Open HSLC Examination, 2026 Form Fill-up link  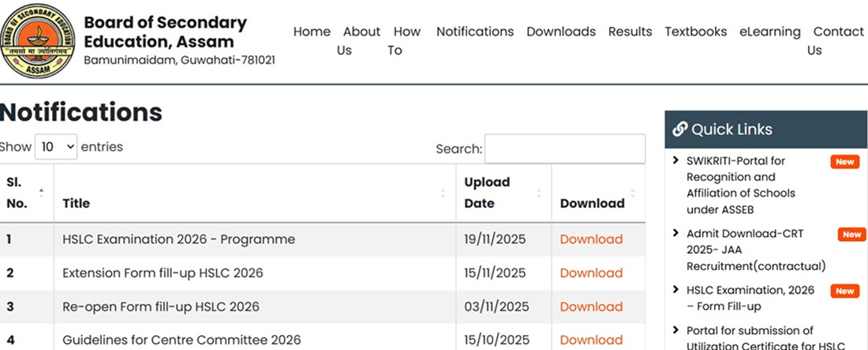[x=750, y=298]
